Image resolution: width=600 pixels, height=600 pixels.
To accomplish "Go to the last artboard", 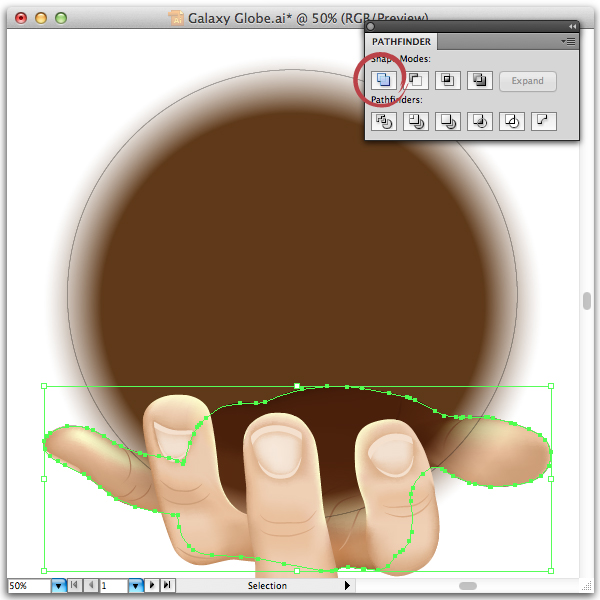I will click(167, 585).
